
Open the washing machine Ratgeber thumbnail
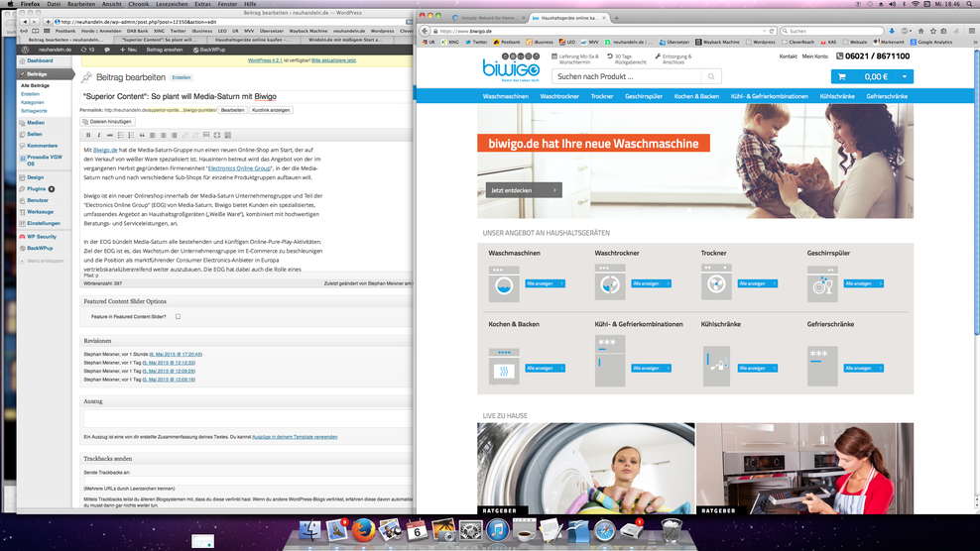point(585,469)
